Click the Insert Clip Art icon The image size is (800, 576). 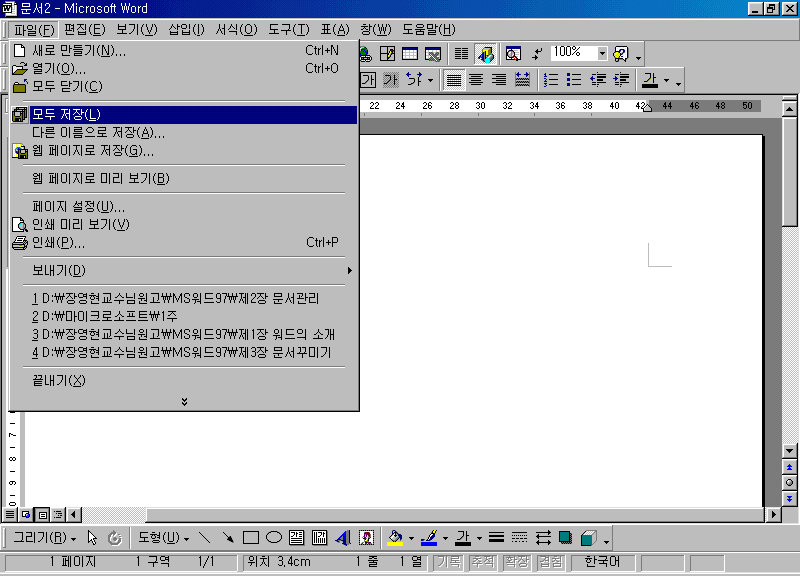click(366, 538)
